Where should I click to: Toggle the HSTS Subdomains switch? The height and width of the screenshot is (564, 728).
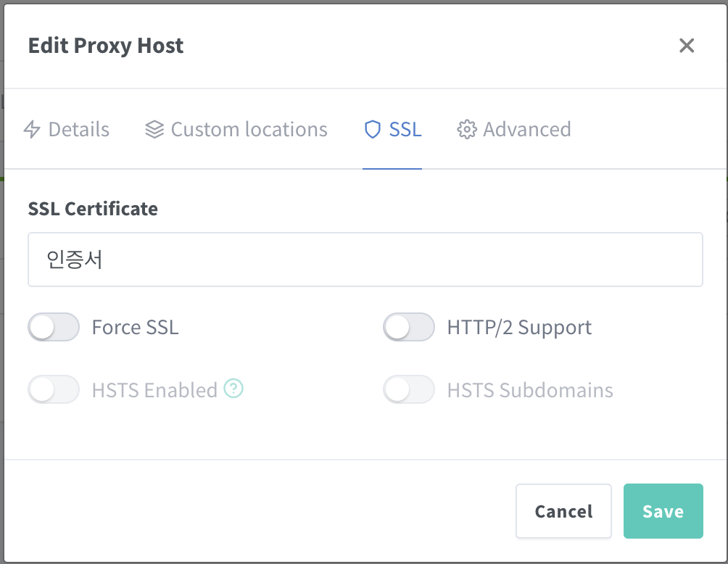pyautogui.click(x=409, y=390)
